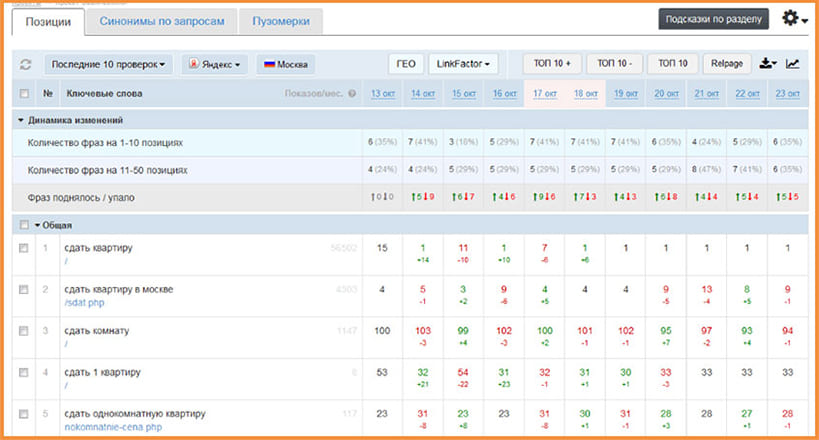Click the Количество фраз на 1-10 позициях row

410,143
